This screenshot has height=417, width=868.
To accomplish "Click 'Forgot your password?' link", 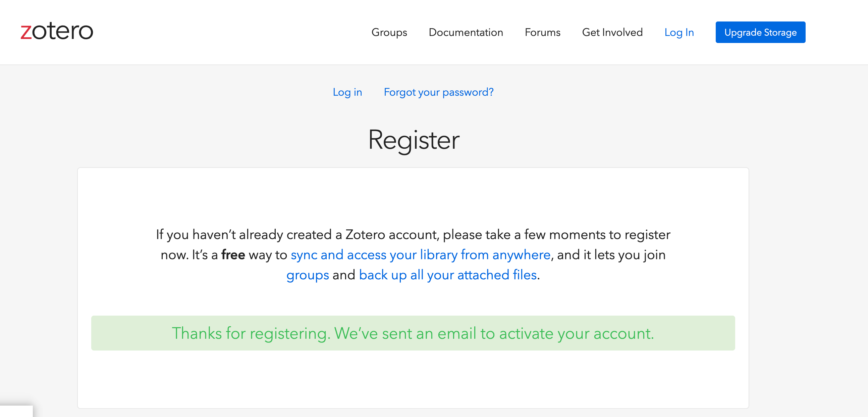I will 438,92.
